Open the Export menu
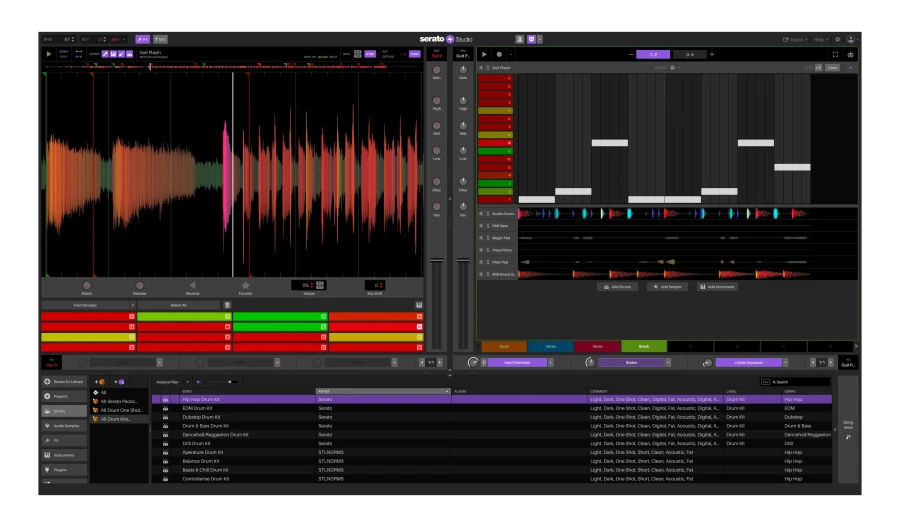 coord(795,40)
